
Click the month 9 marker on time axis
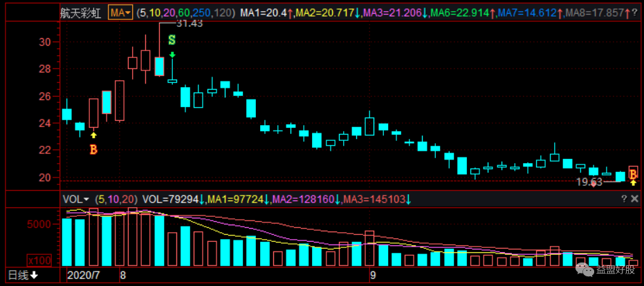tap(372, 275)
